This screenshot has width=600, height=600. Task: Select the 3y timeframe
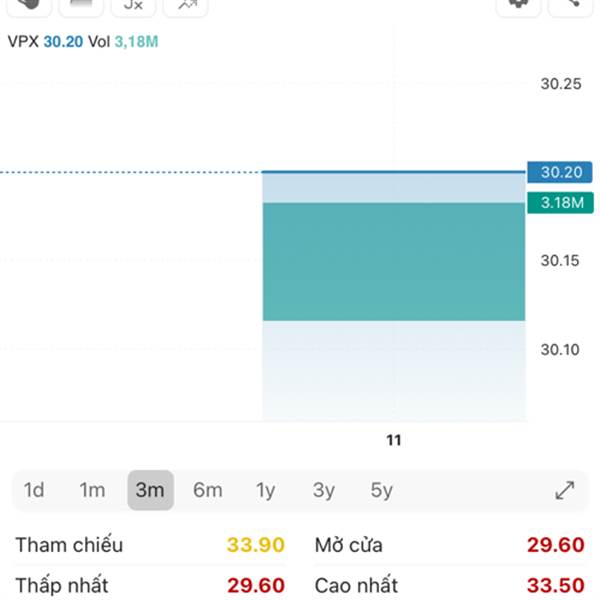(323, 490)
